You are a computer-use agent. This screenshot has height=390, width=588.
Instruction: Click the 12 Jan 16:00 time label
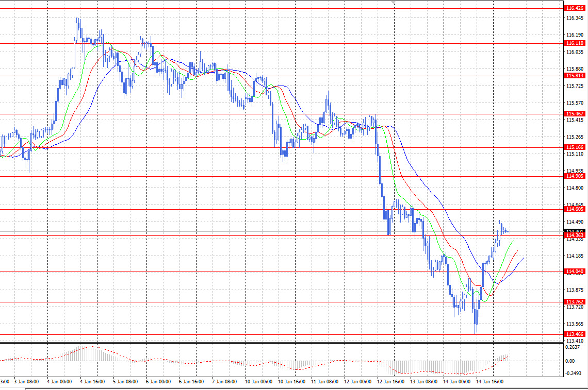coord(390,382)
